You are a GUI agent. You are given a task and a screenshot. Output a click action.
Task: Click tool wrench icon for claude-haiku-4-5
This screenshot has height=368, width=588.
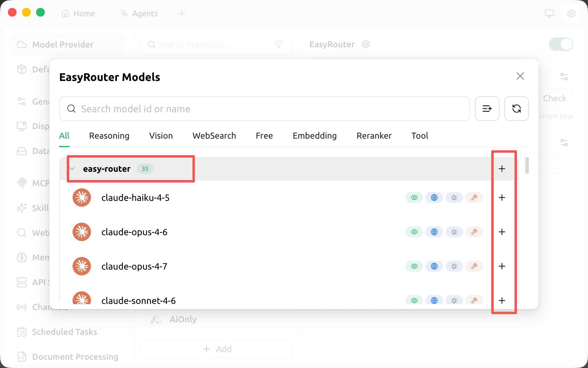(x=474, y=197)
